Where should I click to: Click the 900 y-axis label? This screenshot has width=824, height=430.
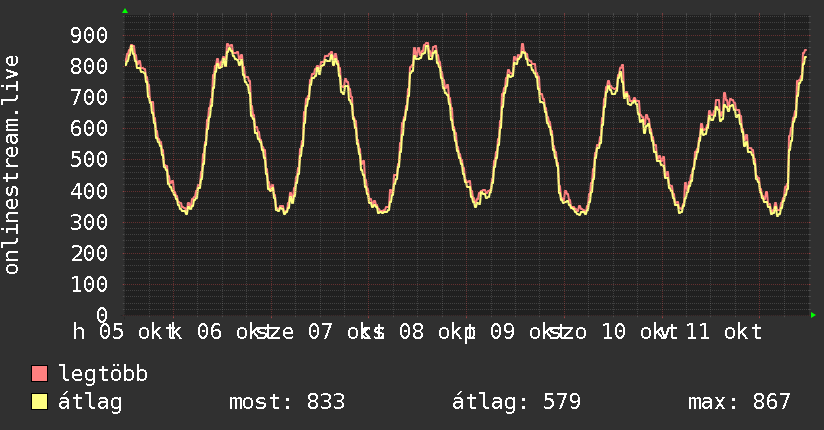[89, 35]
